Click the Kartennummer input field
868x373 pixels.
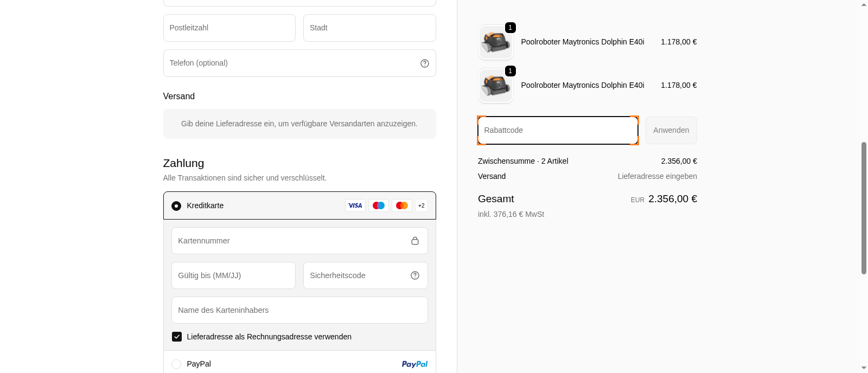pos(290,241)
